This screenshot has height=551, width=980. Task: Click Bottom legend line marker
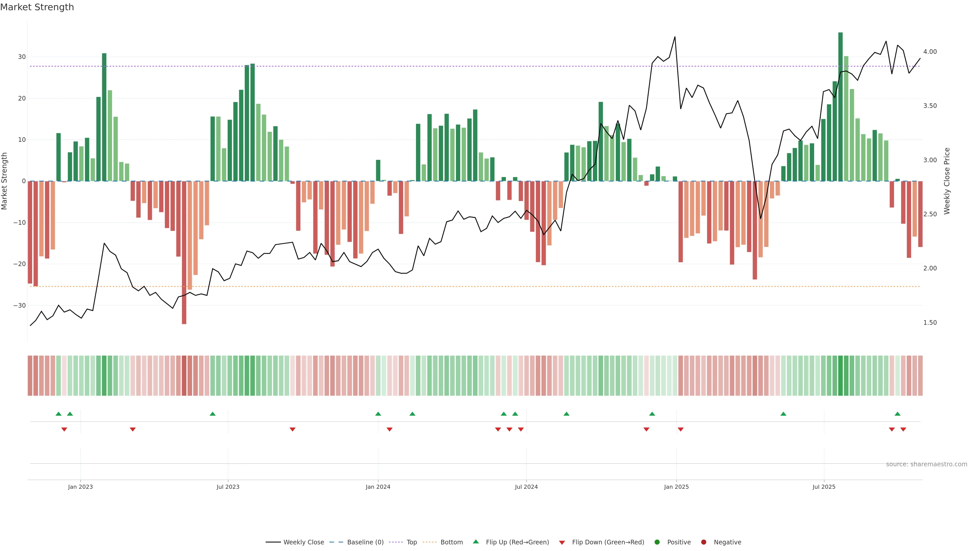pos(430,542)
